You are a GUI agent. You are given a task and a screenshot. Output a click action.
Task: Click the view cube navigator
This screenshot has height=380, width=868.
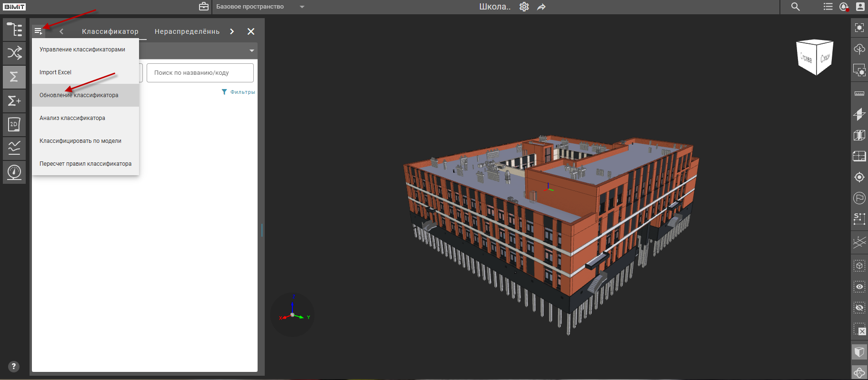click(x=815, y=57)
